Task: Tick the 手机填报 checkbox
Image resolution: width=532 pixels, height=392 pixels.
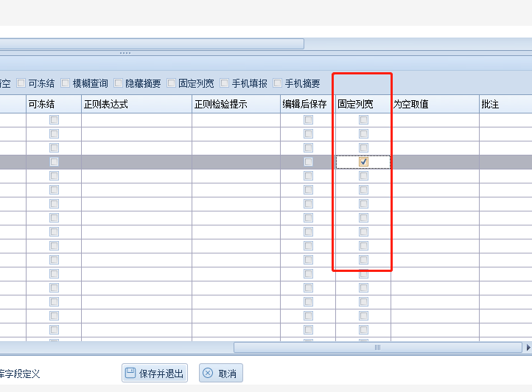Action: 225,84
